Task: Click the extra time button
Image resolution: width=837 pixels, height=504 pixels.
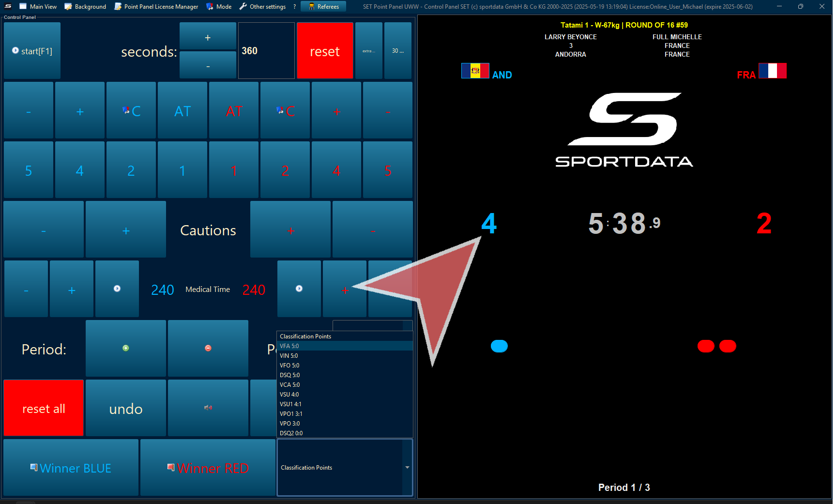Action: 368,51
